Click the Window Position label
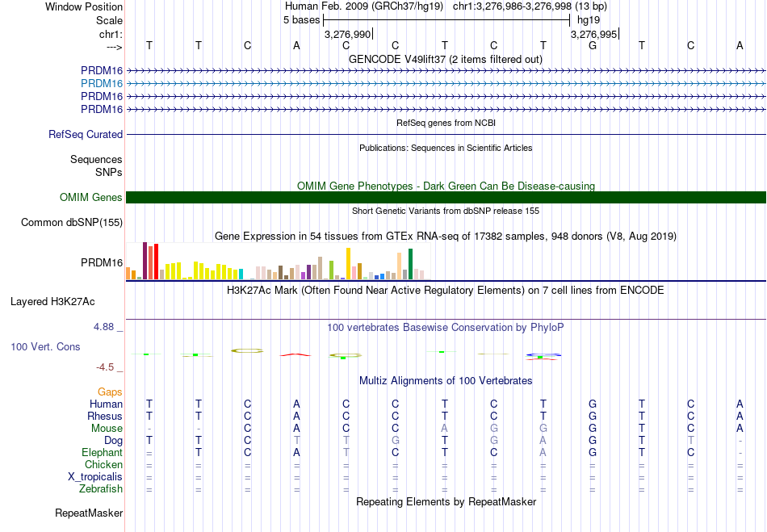The height and width of the screenshot is (532, 767). tap(84, 6)
